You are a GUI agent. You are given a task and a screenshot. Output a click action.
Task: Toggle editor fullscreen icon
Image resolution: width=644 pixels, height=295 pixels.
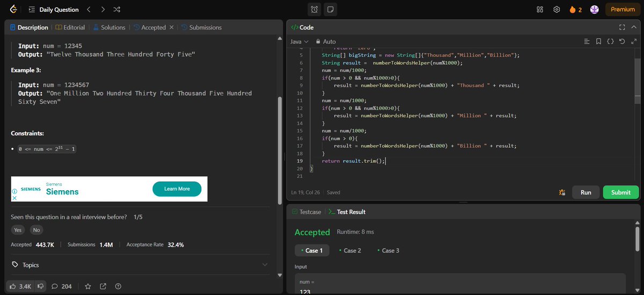pyautogui.click(x=634, y=41)
